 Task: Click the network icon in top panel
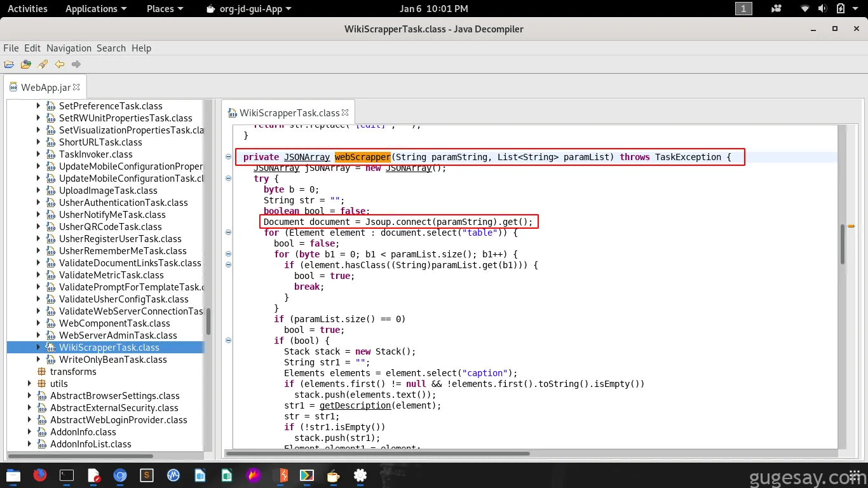805,9
